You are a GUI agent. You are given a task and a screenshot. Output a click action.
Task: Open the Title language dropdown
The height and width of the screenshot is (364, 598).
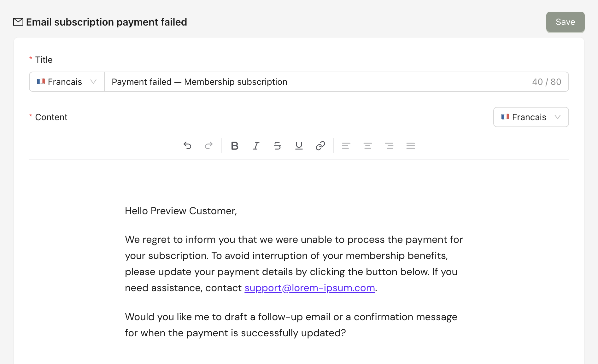(67, 82)
